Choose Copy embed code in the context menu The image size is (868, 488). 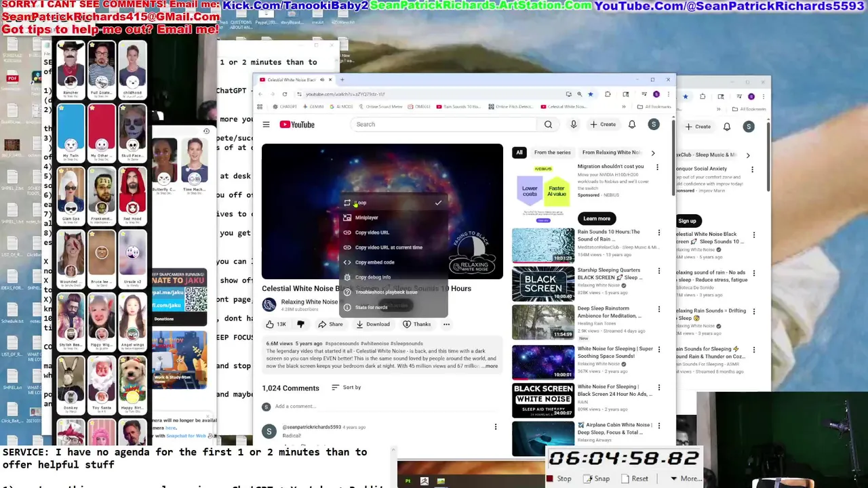click(393, 262)
